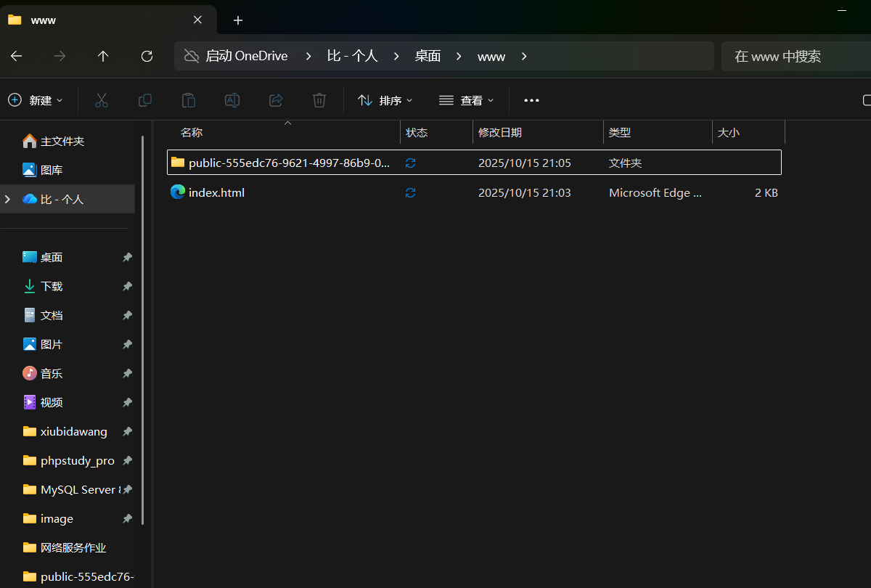Open the 查看 view dropdown
This screenshot has width=871, height=588.
[x=467, y=100]
